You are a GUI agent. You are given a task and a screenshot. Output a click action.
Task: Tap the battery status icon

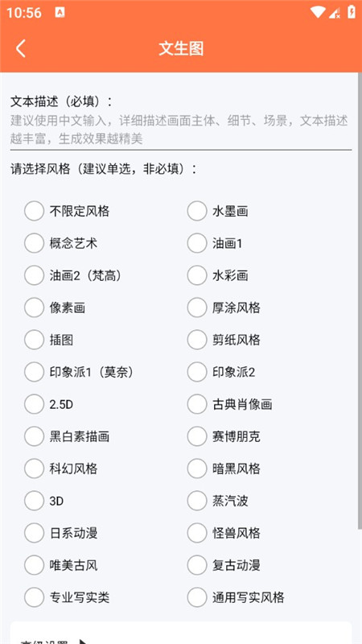coord(352,12)
